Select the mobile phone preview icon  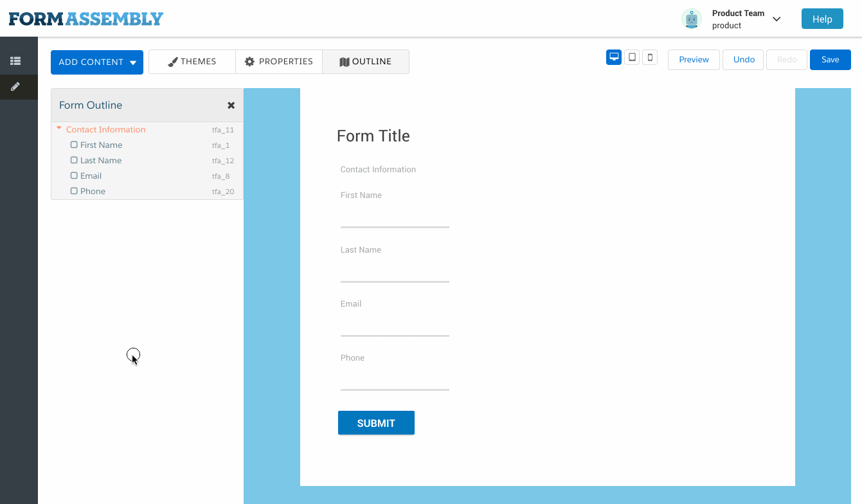(x=649, y=57)
